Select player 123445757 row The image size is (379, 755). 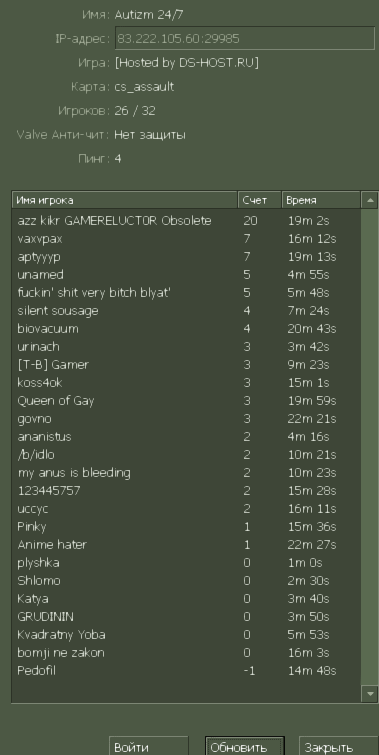pos(186,491)
